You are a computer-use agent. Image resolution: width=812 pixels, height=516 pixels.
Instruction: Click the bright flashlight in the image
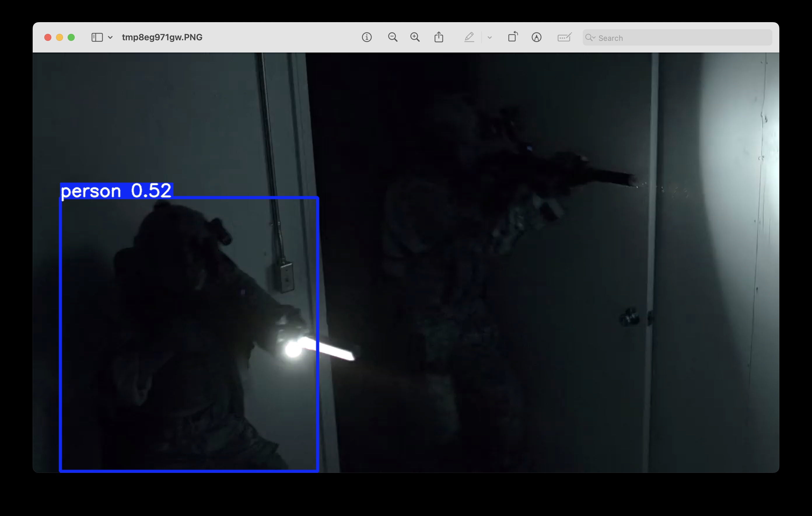(293, 350)
